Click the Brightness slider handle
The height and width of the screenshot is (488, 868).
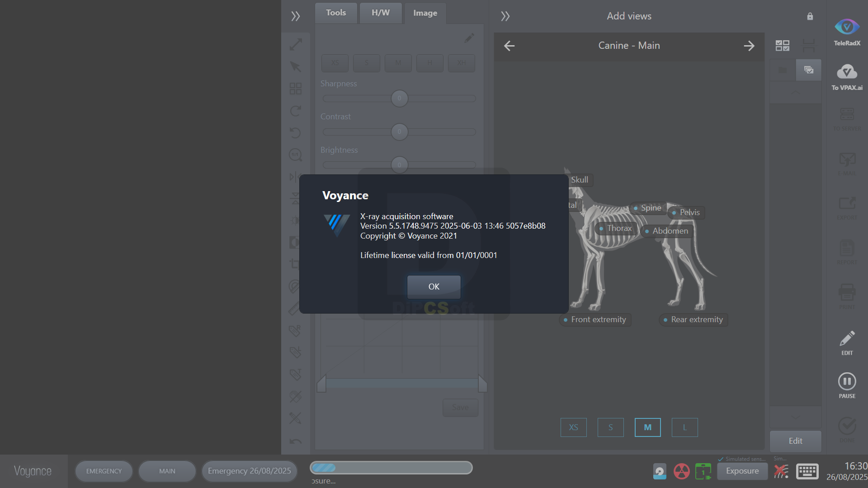point(399,165)
